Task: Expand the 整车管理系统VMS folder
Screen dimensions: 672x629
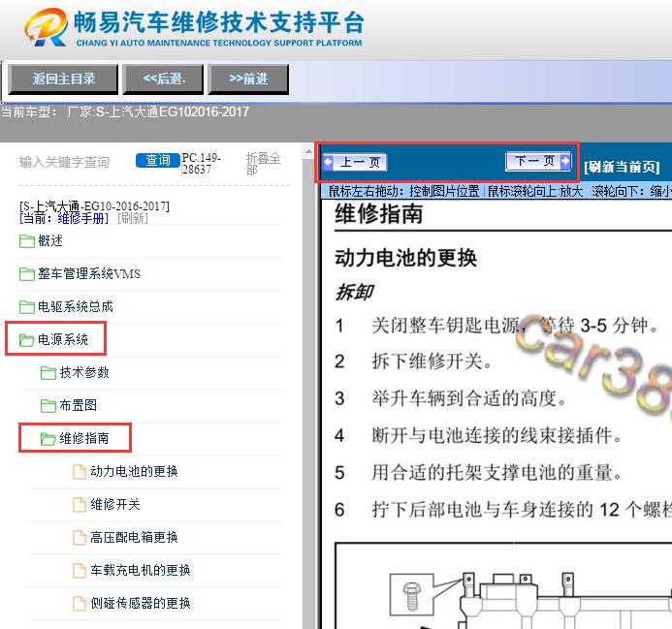Action: 89,274
